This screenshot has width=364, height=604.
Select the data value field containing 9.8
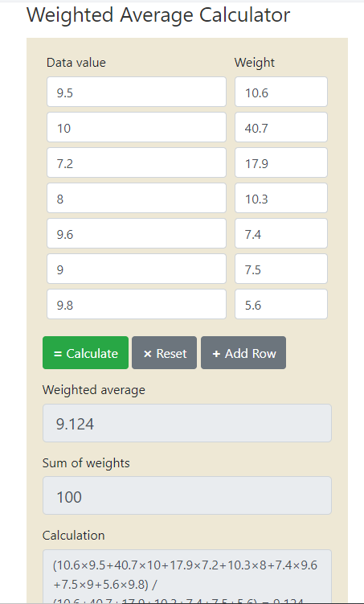coord(137,304)
